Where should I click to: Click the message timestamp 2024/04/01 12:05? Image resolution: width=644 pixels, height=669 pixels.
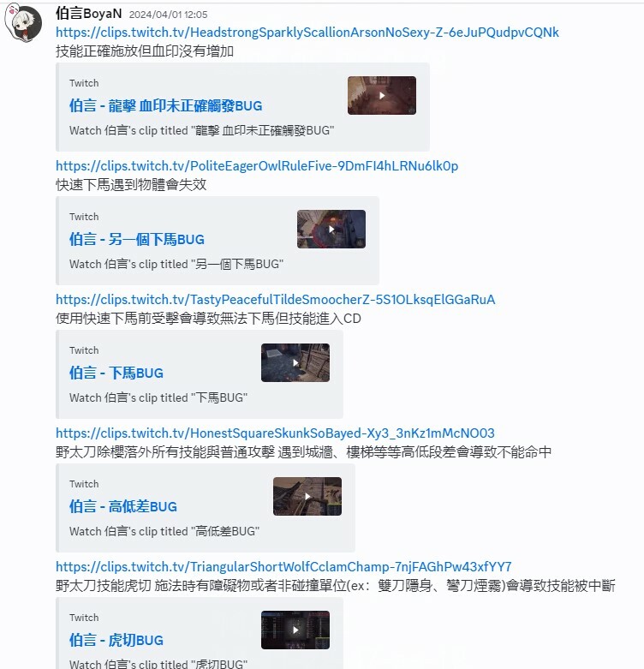click(x=168, y=15)
